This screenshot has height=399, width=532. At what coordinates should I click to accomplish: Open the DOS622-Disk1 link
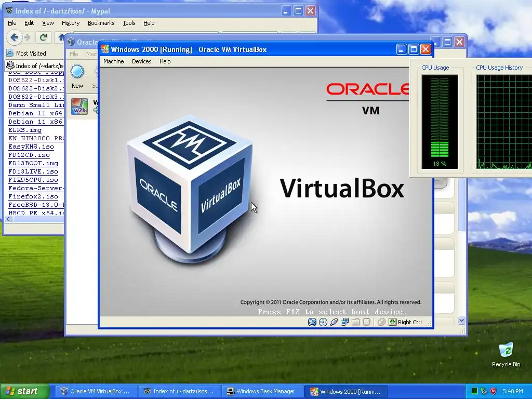click(x=36, y=80)
